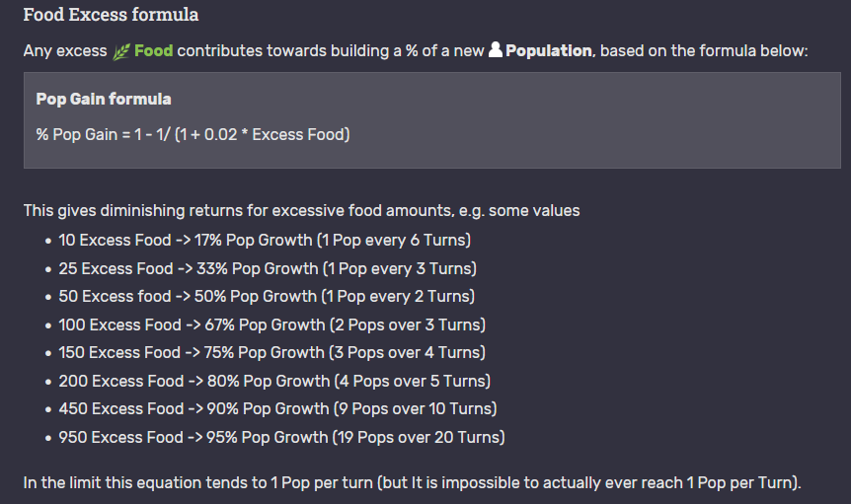Click the green Food leaf icon

[121, 51]
